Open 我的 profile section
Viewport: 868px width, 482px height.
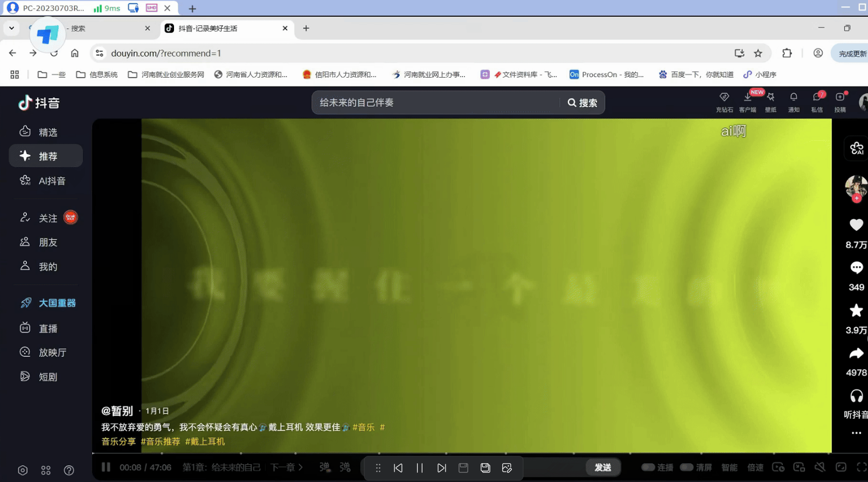click(x=46, y=266)
